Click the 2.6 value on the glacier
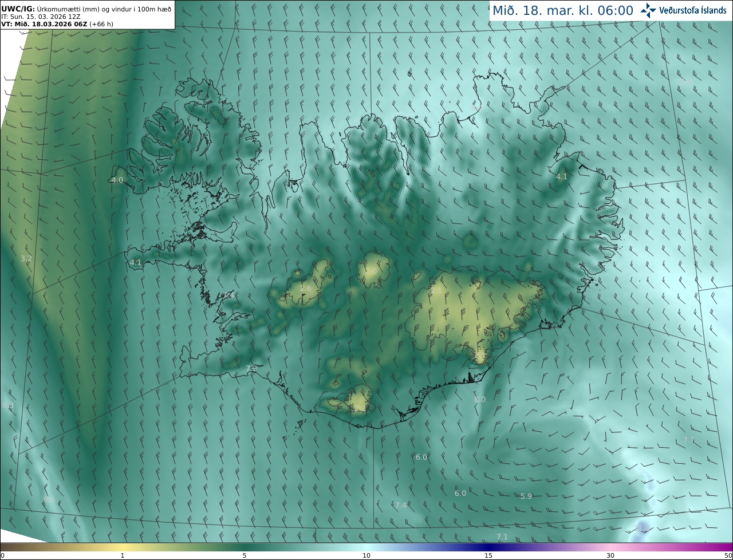This screenshot has height=560, width=733. click(306, 288)
